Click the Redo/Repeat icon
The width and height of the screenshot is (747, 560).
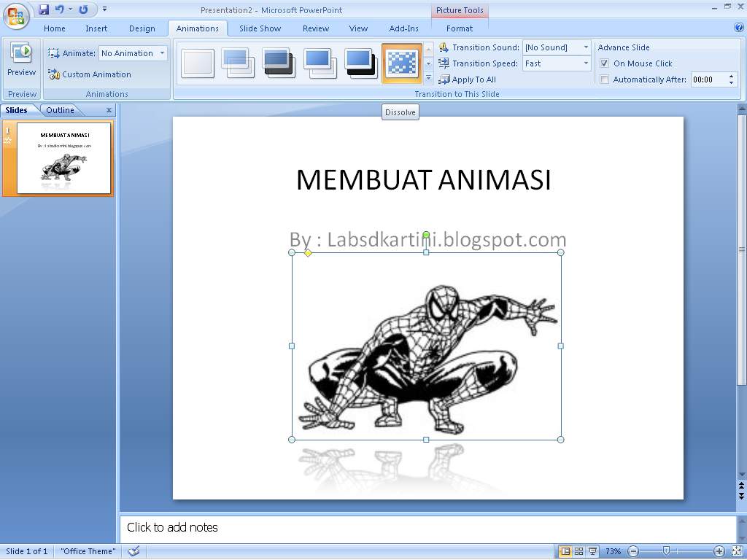(83, 9)
